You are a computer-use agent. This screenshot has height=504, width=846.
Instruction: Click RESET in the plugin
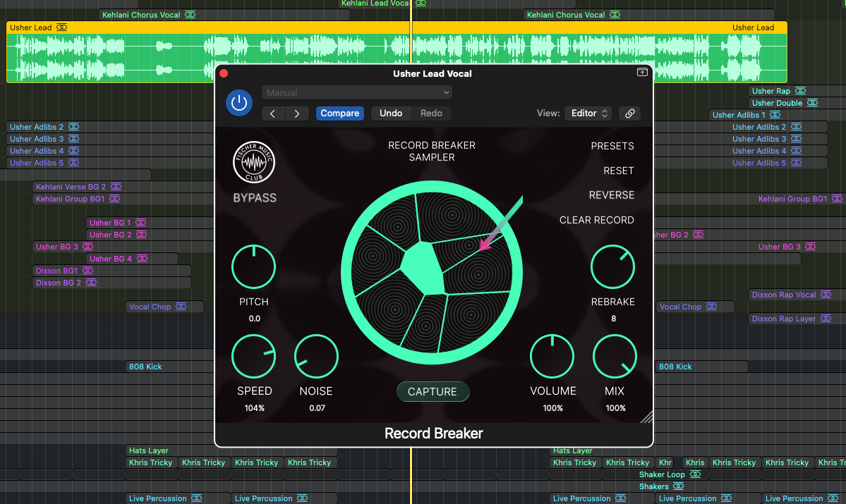(618, 171)
